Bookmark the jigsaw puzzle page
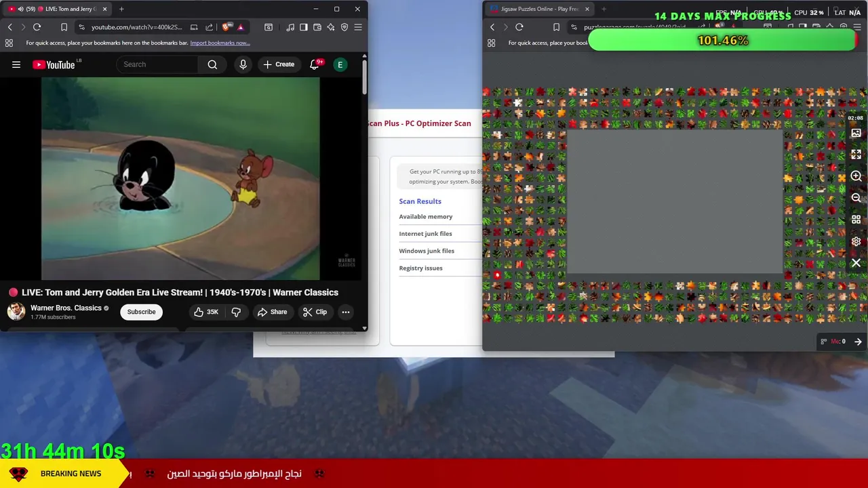This screenshot has width=868, height=488. (x=556, y=27)
